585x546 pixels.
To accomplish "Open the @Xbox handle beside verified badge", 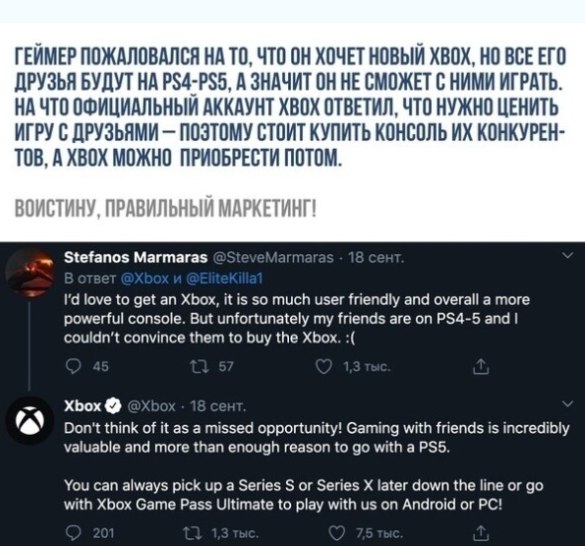I will click(x=151, y=406).
